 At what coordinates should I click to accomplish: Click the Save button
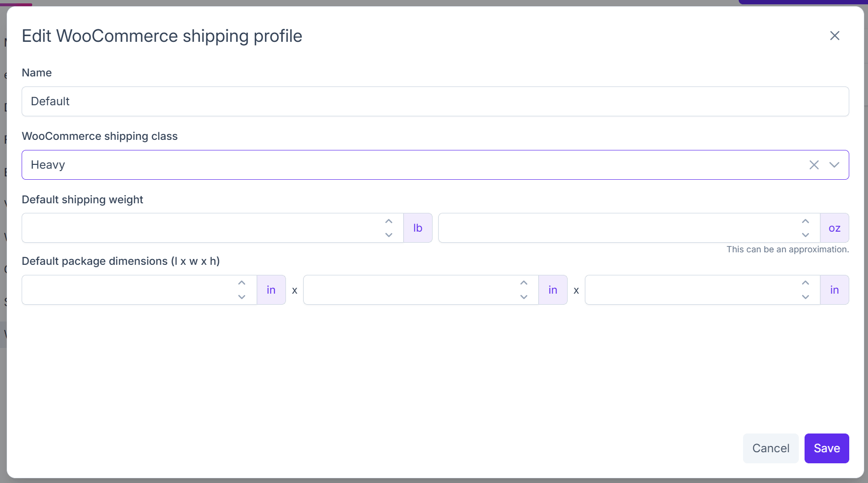(x=826, y=448)
